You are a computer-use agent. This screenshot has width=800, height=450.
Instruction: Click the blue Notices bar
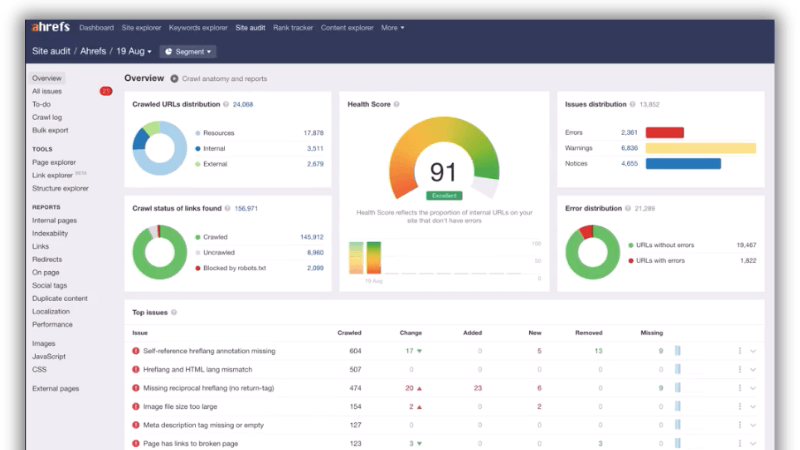pos(683,163)
